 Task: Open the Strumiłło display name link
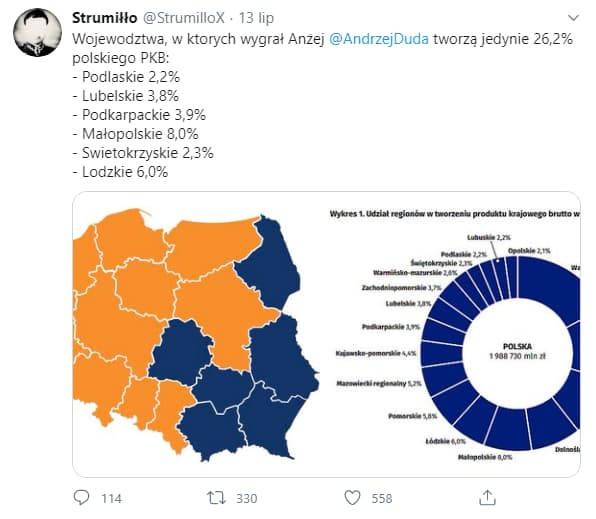(105, 18)
